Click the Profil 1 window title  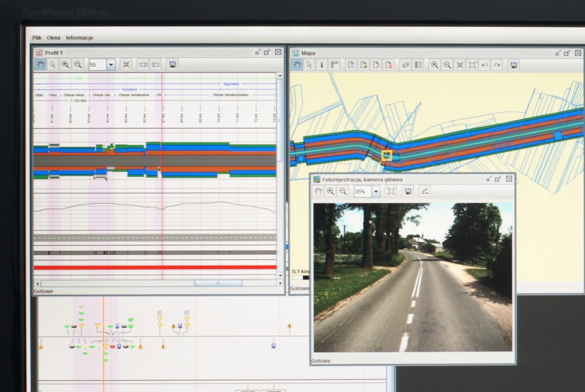(x=54, y=53)
